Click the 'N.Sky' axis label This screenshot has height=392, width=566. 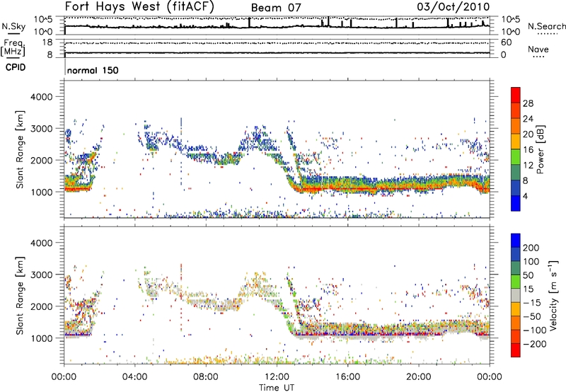tap(13, 26)
